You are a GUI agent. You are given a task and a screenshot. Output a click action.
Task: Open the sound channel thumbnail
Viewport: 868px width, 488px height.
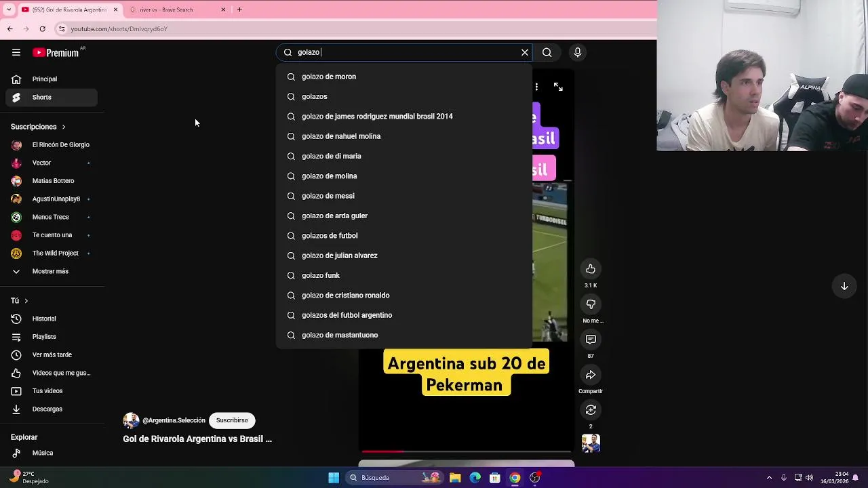pyautogui.click(x=591, y=443)
